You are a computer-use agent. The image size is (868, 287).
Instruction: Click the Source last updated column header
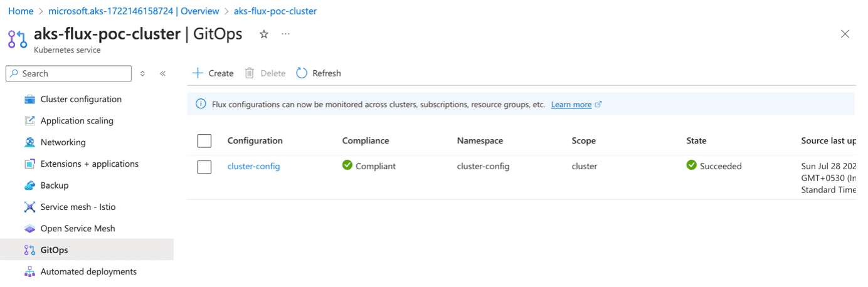coord(828,141)
